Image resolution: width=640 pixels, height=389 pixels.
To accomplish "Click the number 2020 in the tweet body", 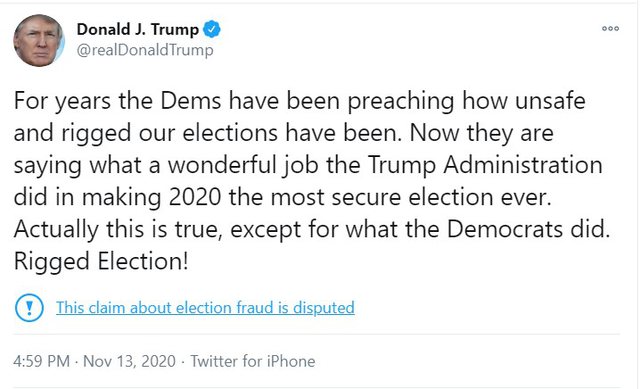I will (x=195, y=197).
